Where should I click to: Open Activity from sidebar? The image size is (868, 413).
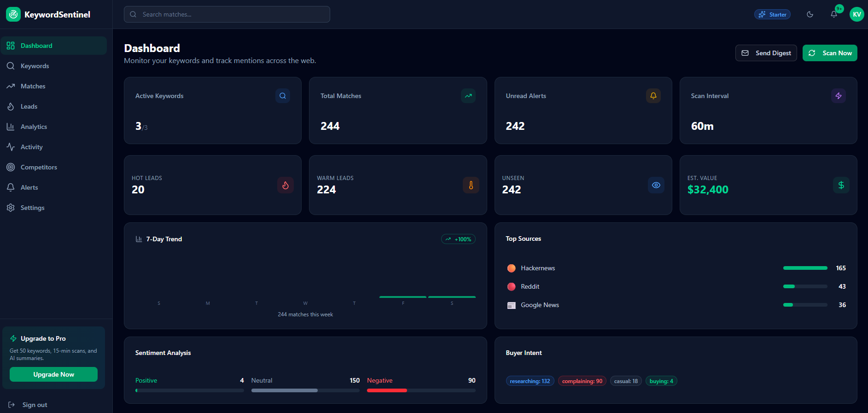[x=53, y=147]
